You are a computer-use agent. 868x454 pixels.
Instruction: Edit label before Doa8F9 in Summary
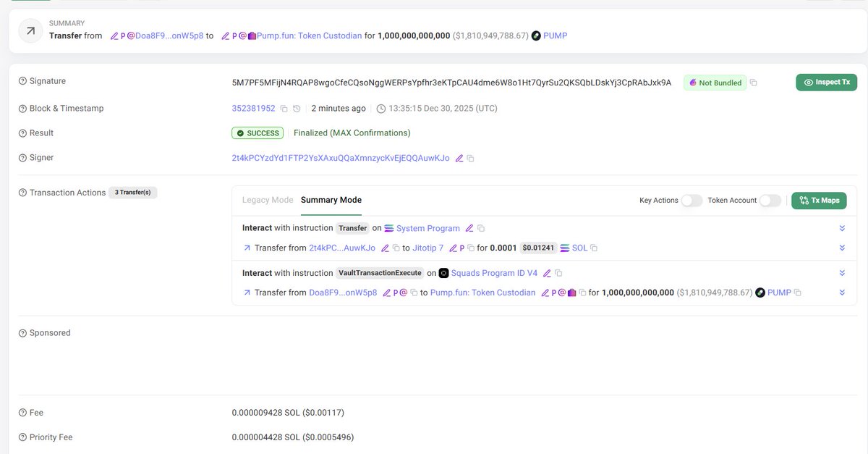(x=114, y=35)
